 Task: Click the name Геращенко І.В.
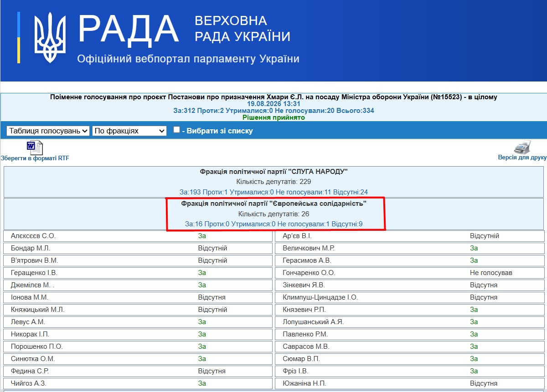click(34, 273)
